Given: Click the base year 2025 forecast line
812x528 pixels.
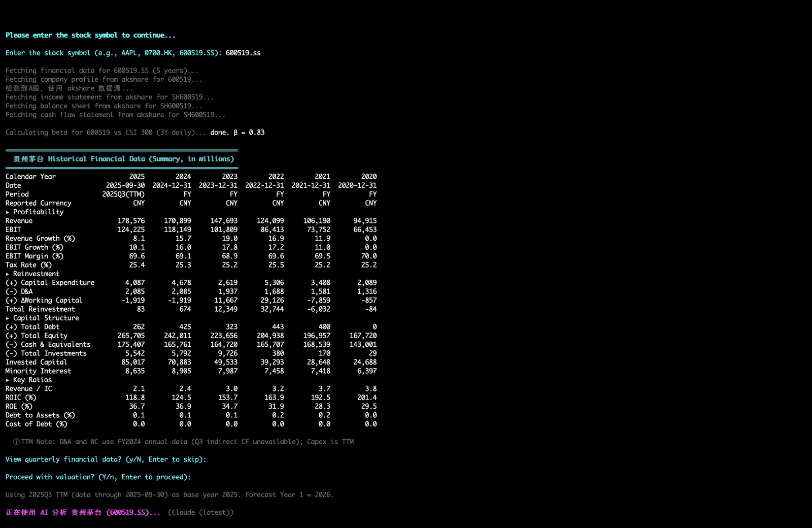Looking at the screenshot, I should 170,495.
